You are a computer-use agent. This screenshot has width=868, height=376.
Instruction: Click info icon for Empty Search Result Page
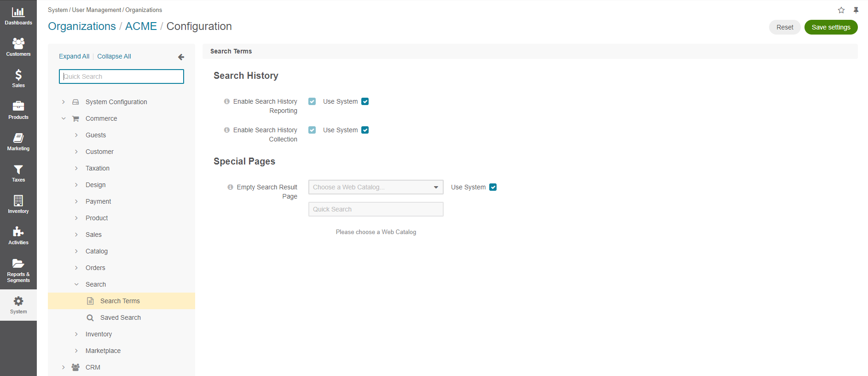click(x=230, y=187)
